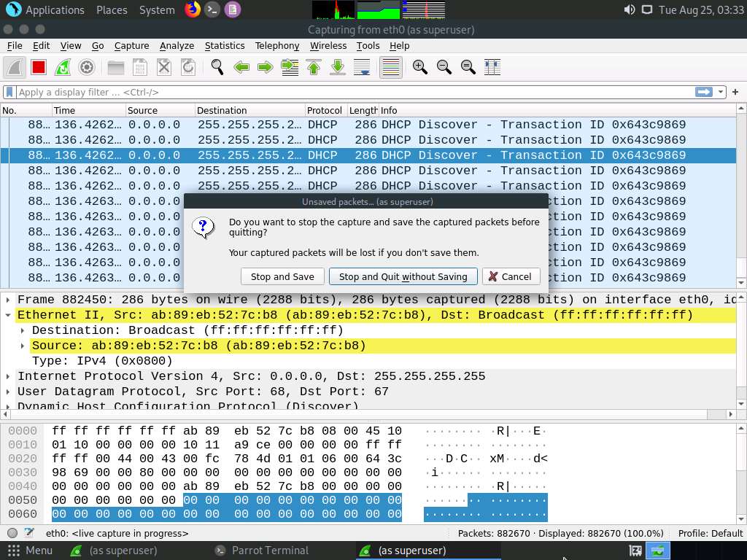Stop capture with the red square icon
Viewport: 747px width, 560px height.
[x=39, y=67]
